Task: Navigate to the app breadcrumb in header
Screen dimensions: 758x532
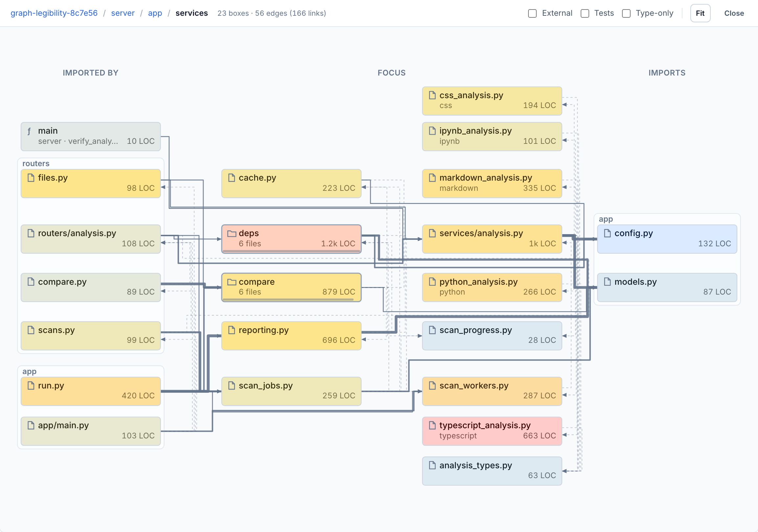Action: coord(155,13)
